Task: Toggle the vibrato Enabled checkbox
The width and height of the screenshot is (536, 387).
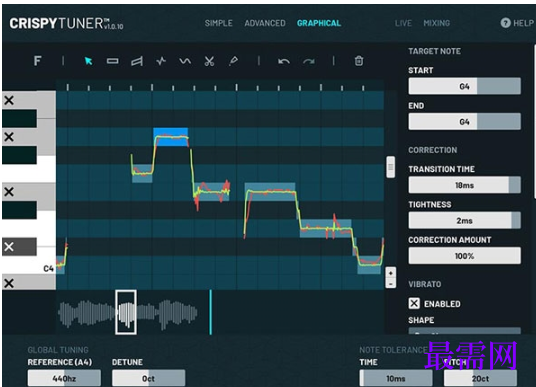Action: pos(414,303)
